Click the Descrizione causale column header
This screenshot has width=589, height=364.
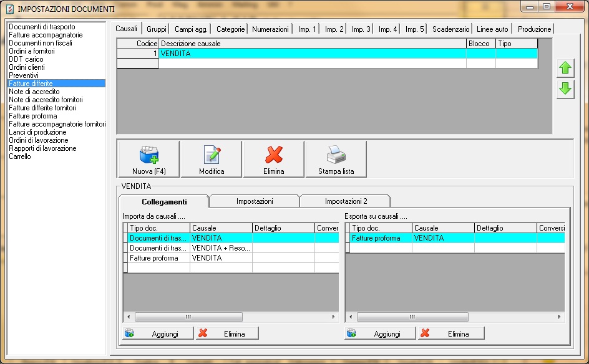coord(313,44)
